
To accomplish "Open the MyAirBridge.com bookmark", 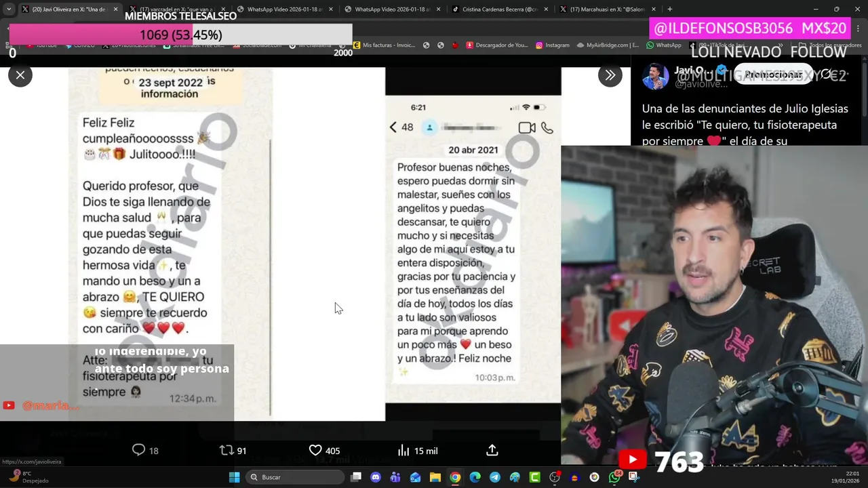I will [608, 45].
